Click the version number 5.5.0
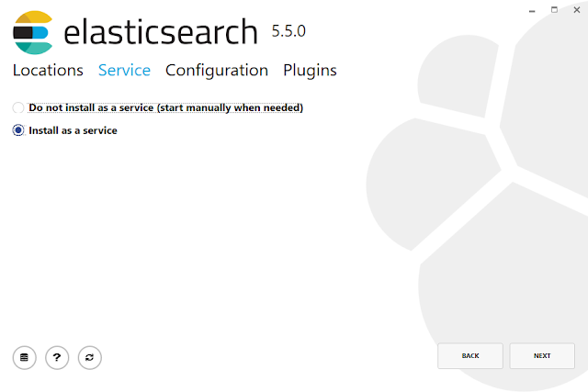Image resolution: width=588 pixels, height=392 pixels. click(x=288, y=31)
